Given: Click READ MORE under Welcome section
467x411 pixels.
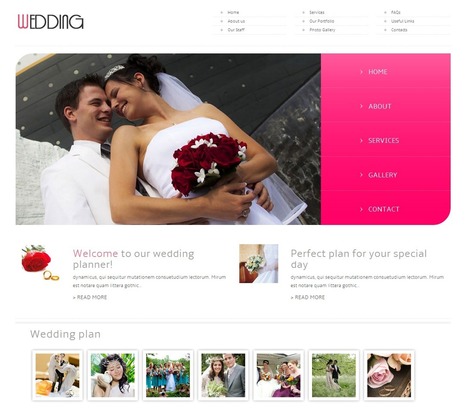Looking at the screenshot, I should pyautogui.click(x=90, y=297).
